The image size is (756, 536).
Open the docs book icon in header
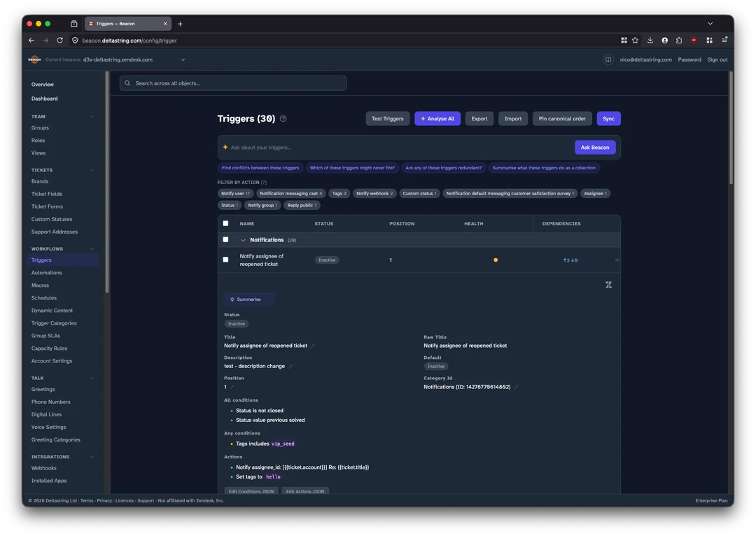tap(608, 59)
